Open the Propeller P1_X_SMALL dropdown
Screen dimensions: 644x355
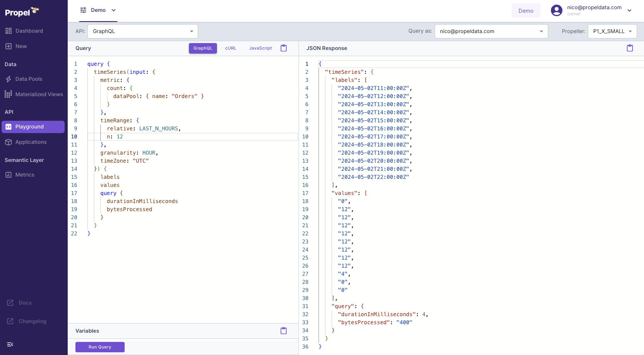click(x=612, y=31)
